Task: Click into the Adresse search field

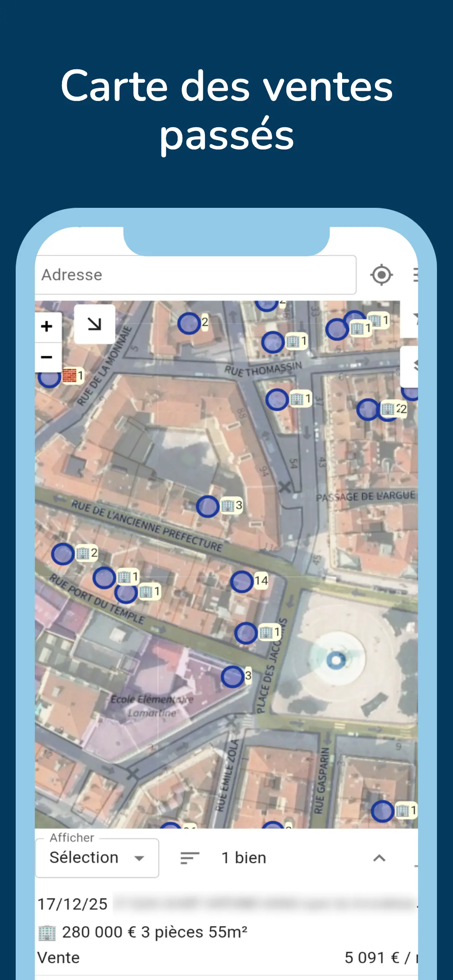Action: pos(195,275)
